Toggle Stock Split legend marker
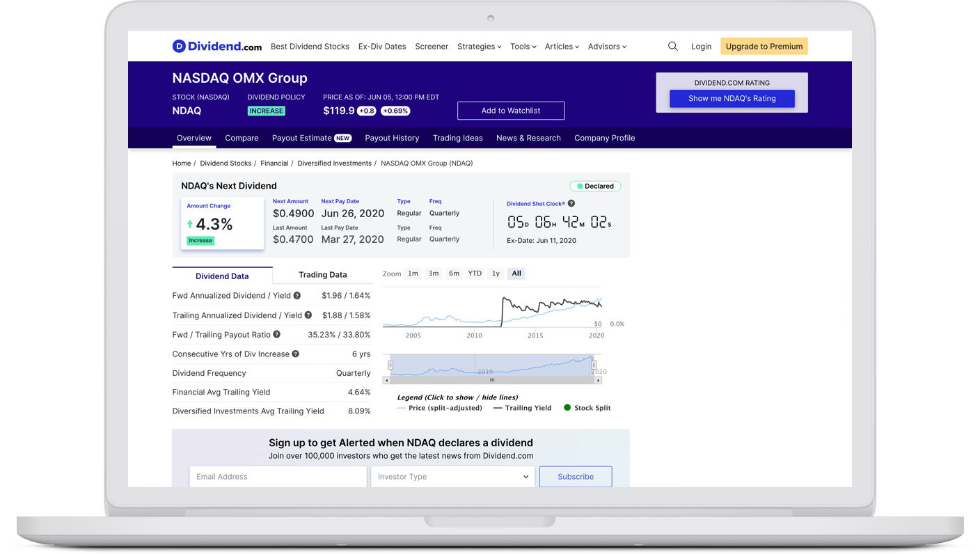This screenshot has width=980, height=554. [587, 408]
